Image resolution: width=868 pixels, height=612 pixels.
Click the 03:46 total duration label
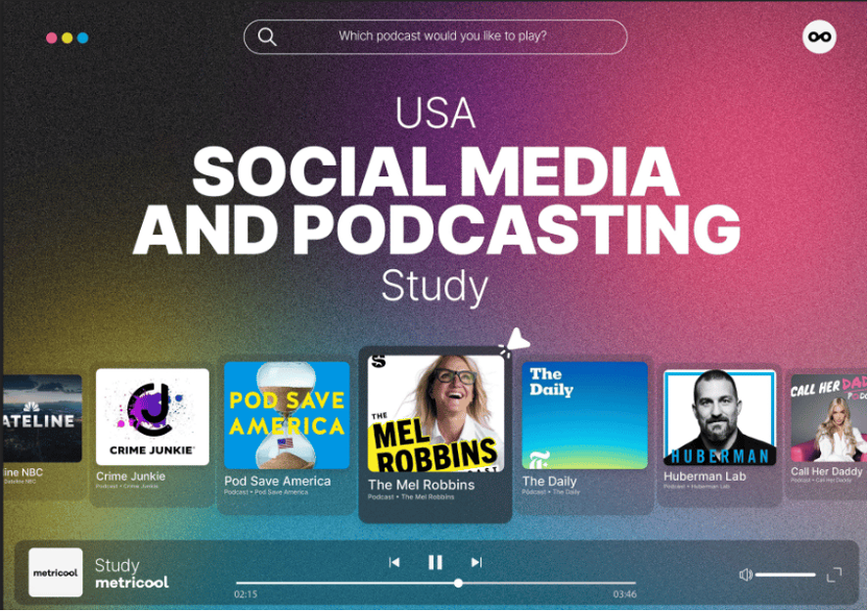pos(624,594)
